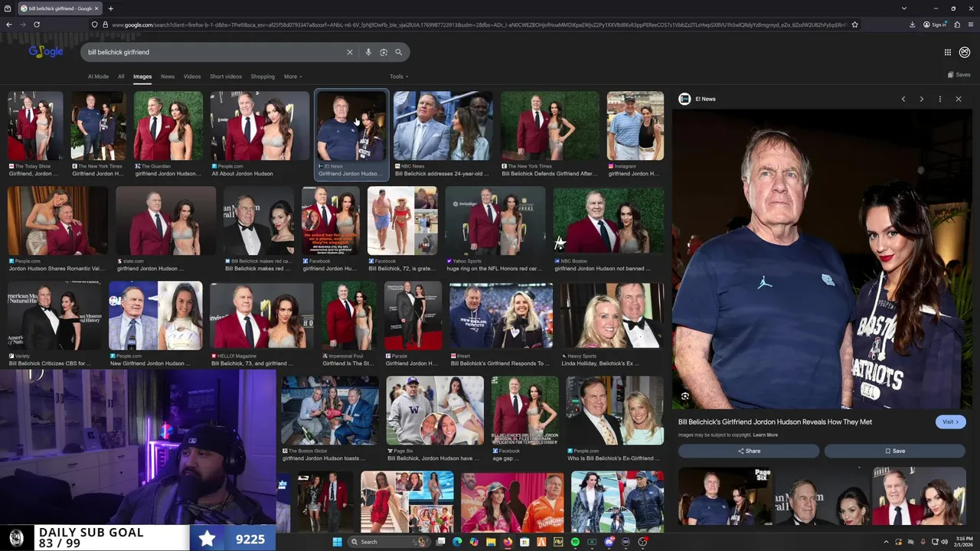Viewport: 980px width, 551px height.
Task: Close the image preview panel
Action: point(959,99)
